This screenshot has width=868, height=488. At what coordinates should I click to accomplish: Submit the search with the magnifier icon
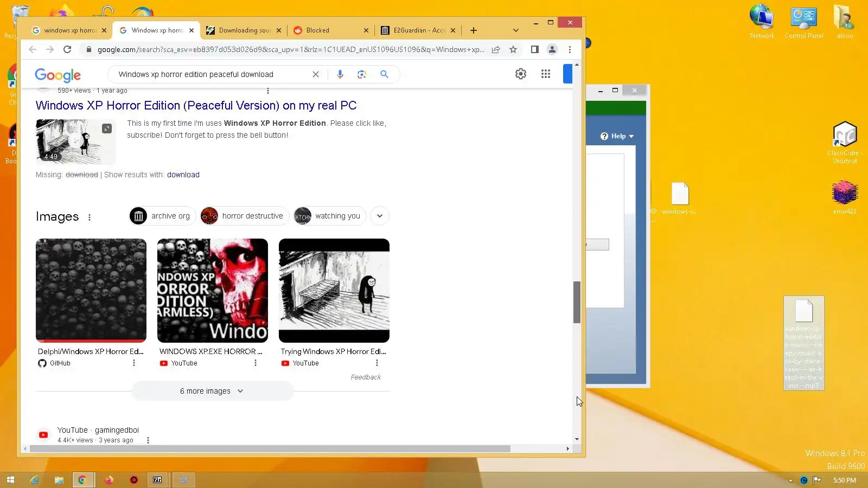tap(384, 74)
